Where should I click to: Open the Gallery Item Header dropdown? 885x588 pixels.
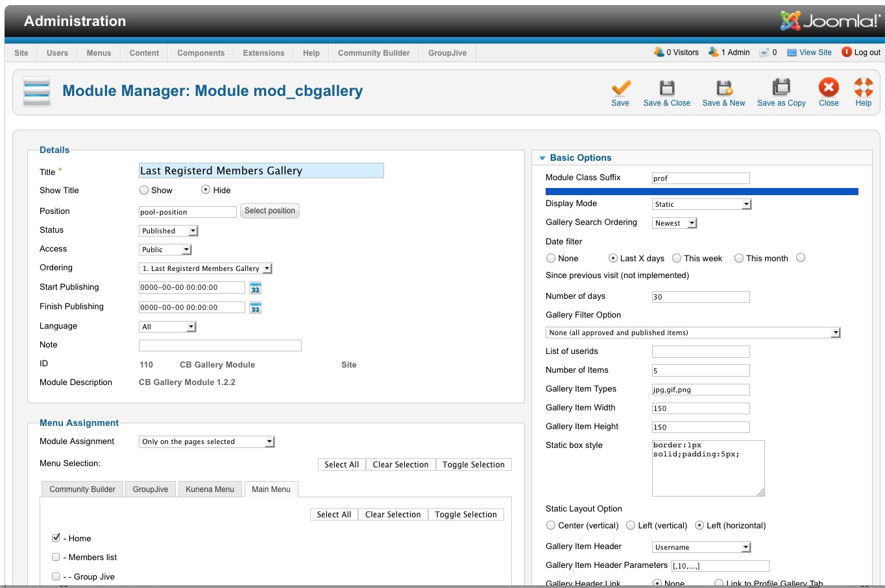coord(701,547)
